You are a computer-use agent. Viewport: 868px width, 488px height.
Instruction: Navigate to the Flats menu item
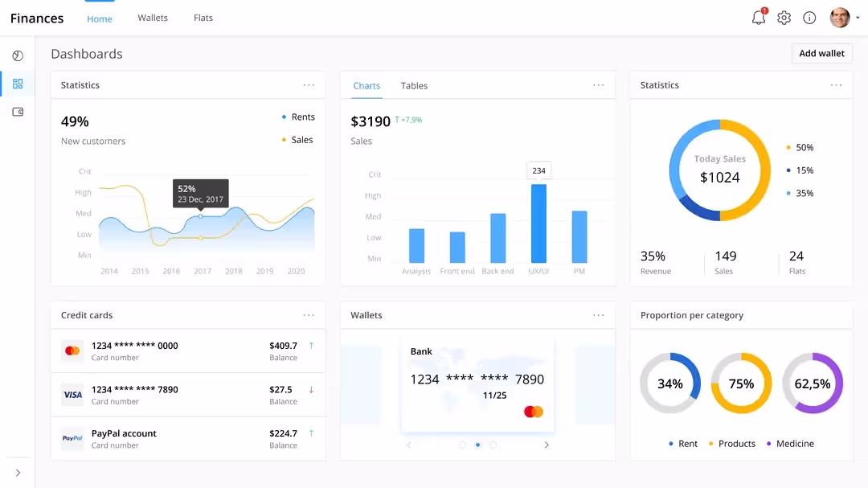point(203,17)
